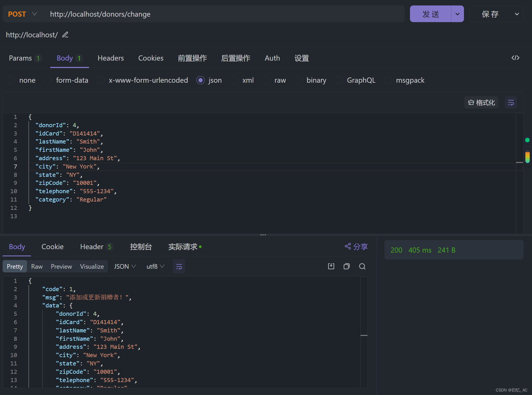Click the editor scrollbar color indicator
Image resolution: width=532 pixels, height=395 pixels.
[x=527, y=157]
